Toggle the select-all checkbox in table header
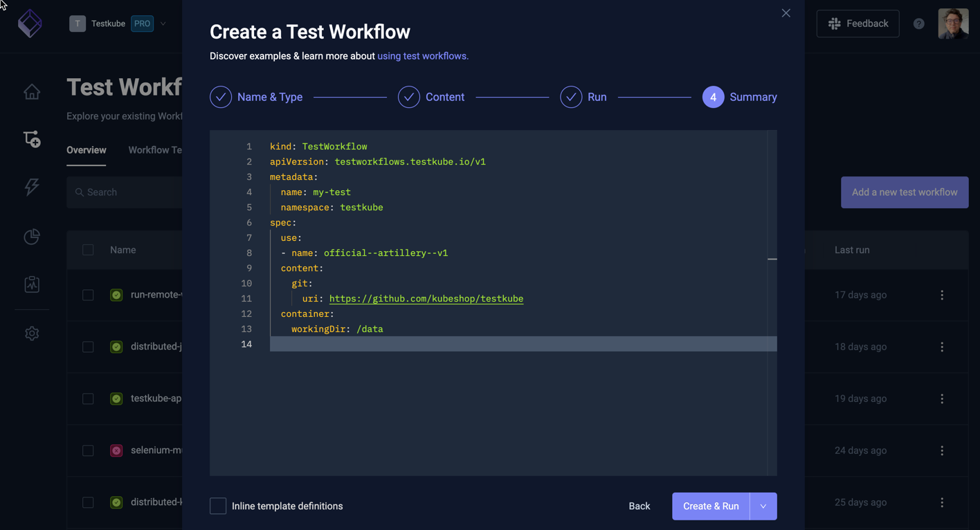The width and height of the screenshot is (980, 530). click(x=88, y=250)
